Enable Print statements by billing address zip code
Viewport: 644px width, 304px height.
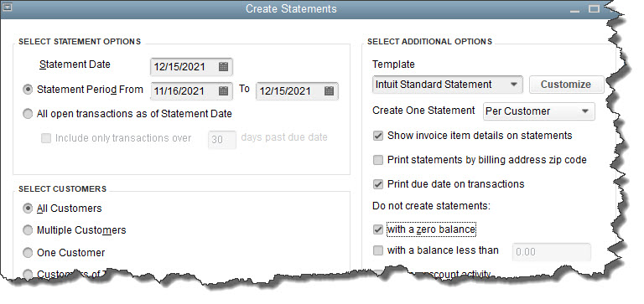coord(378,160)
